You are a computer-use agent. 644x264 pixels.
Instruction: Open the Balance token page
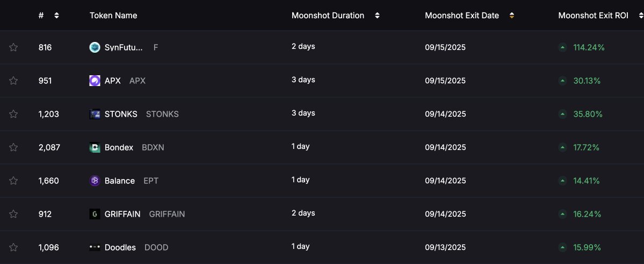[x=120, y=181]
